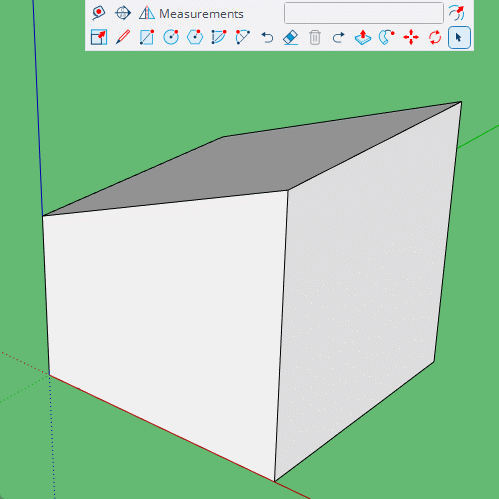This screenshot has width=499, height=499.
Task: Select the Follow Me tool
Action: [x=387, y=37]
